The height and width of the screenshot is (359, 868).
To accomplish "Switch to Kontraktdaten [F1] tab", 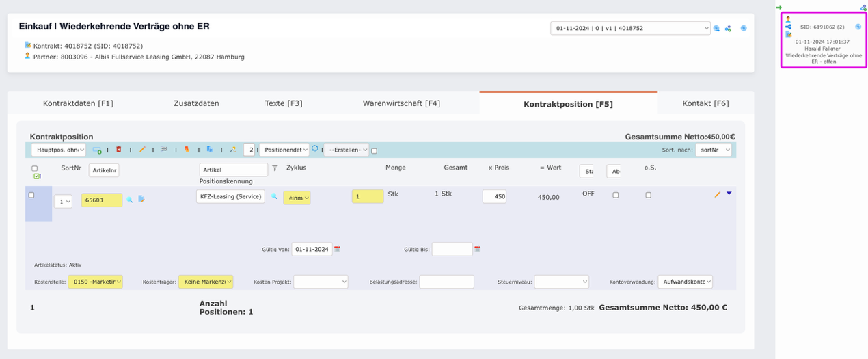I will point(78,103).
